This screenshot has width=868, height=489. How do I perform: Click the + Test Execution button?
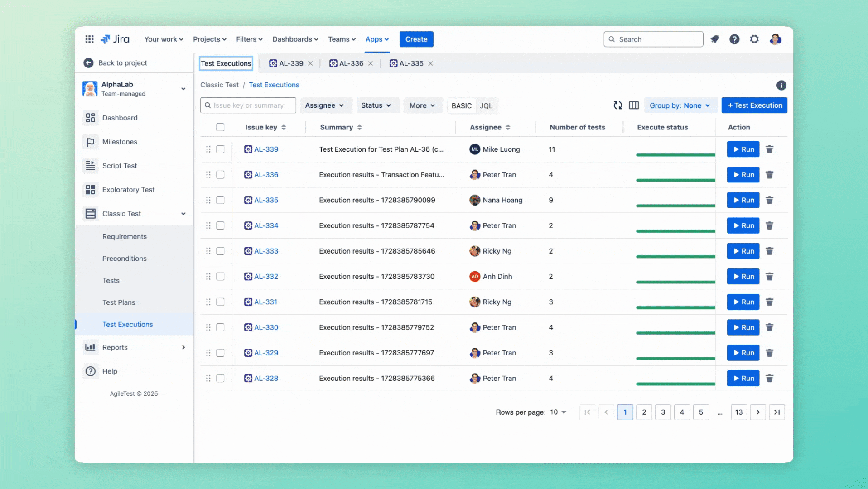click(754, 105)
